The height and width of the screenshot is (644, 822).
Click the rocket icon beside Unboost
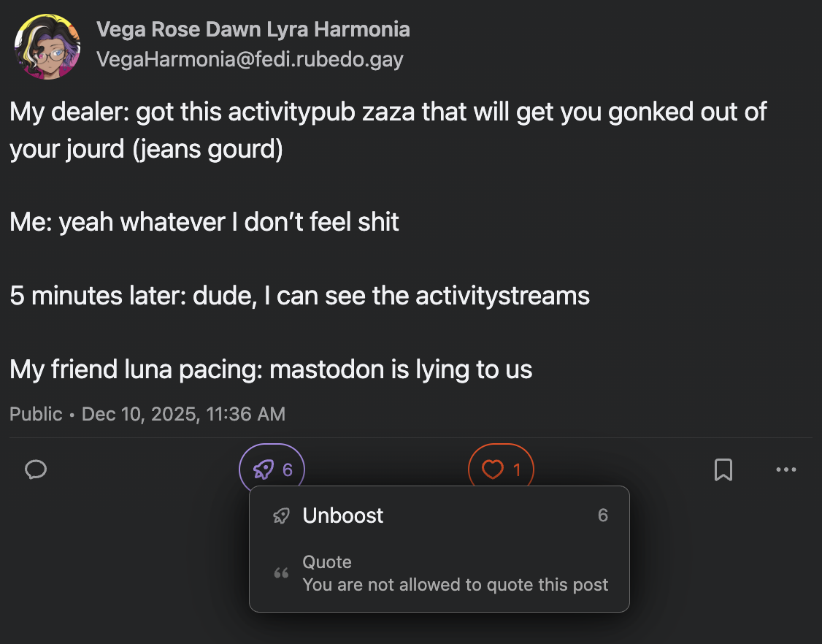(x=281, y=516)
